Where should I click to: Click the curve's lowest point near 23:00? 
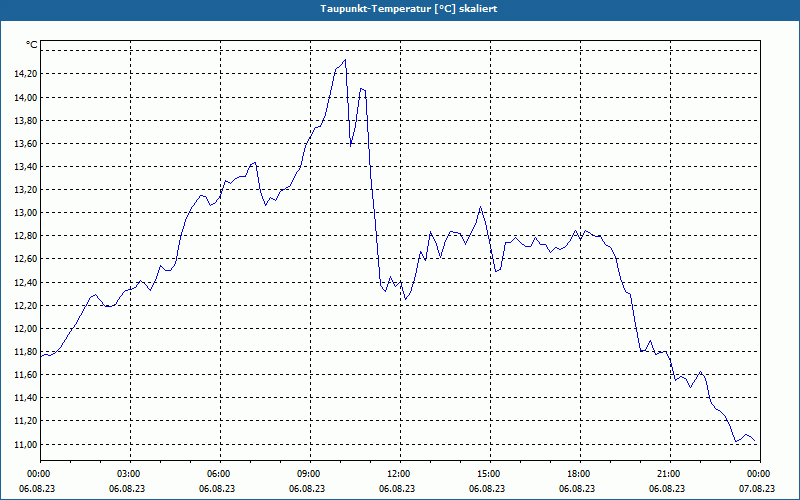[x=736, y=441]
